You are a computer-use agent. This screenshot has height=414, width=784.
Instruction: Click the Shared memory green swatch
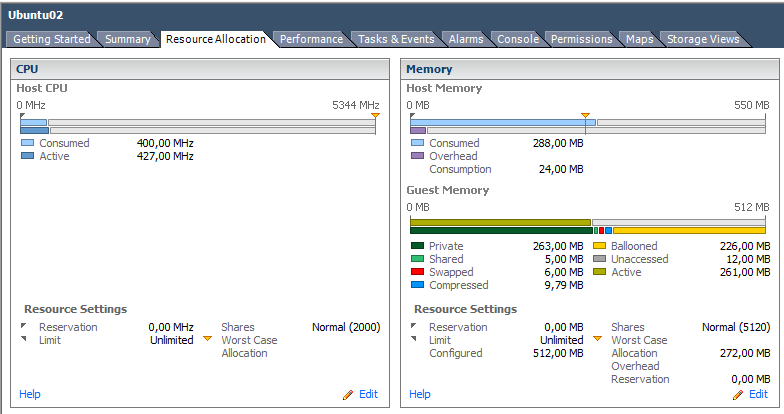click(417, 259)
